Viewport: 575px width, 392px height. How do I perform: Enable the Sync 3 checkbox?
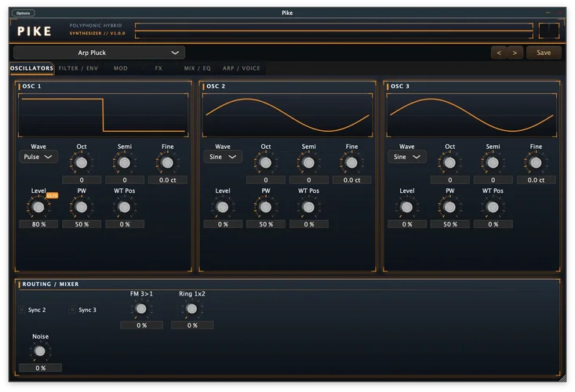point(72,310)
